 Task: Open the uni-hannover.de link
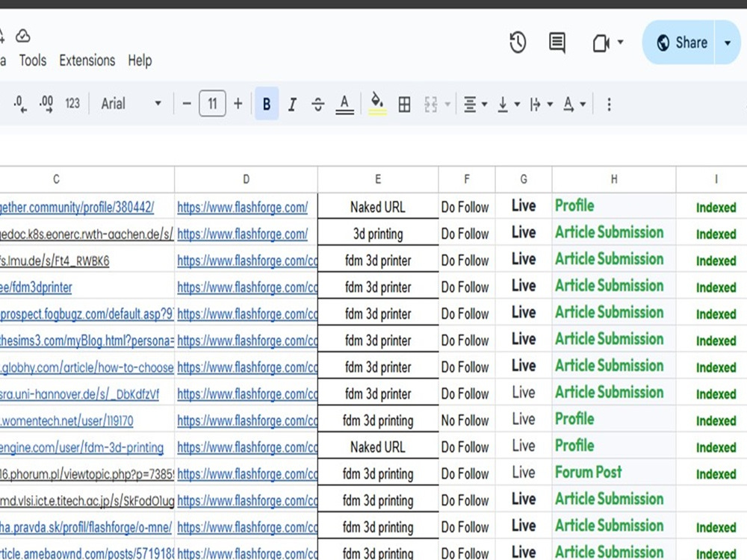79,393
